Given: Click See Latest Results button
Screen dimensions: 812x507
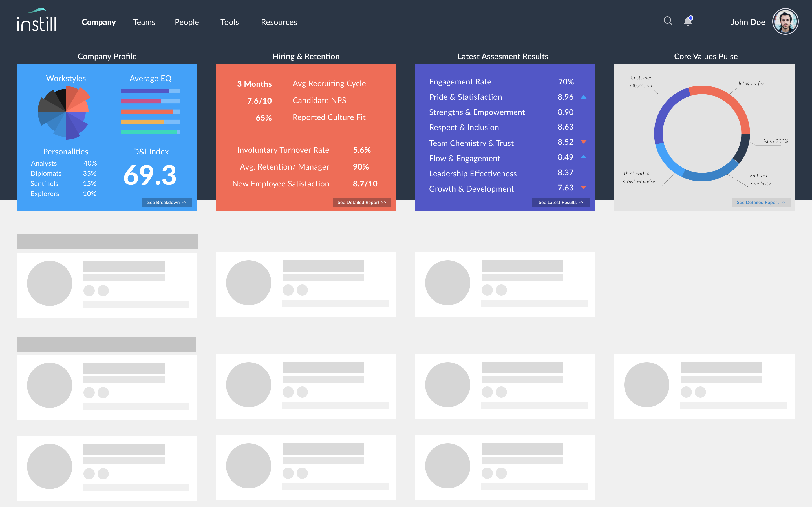Looking at the screenshot, I should (561, 202).
